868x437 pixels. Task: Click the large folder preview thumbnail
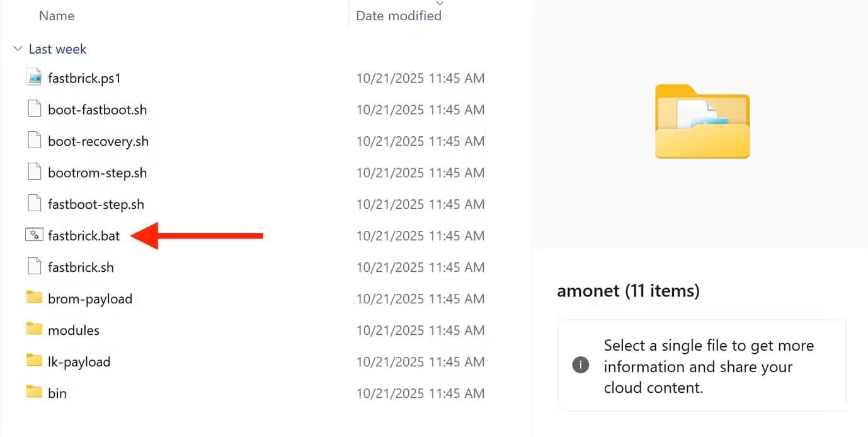click(x=701, y=122)
